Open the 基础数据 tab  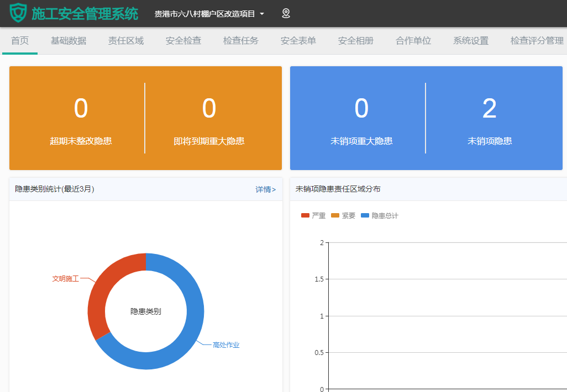tap(69, 40)
